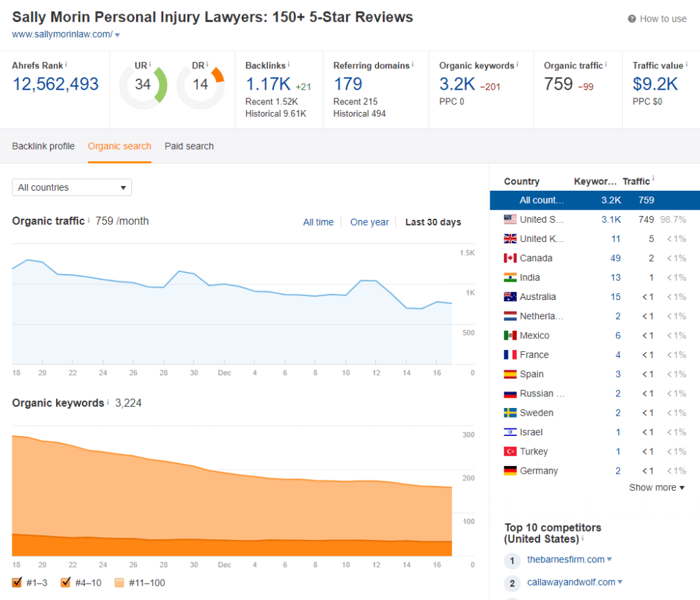
Task: Click info icon beside Top 10 competitors heading
Action: pos(582,538)
